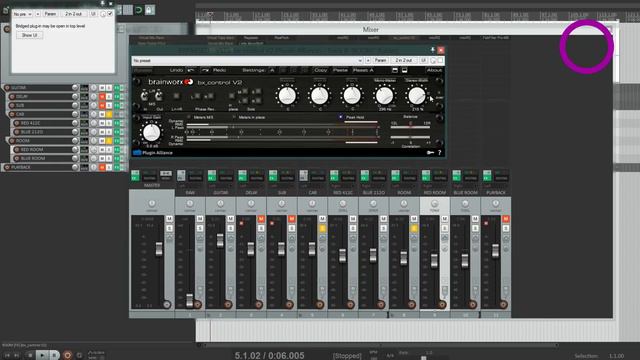Click Copy in the bx_control toolbar
Viewport: 640px width, 360px height.
click(x=321, y=70)
